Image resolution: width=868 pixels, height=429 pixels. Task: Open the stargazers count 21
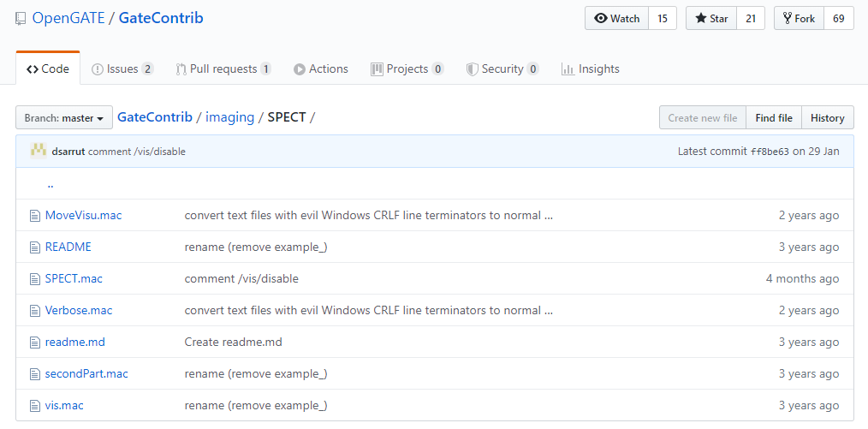point(751,18)
